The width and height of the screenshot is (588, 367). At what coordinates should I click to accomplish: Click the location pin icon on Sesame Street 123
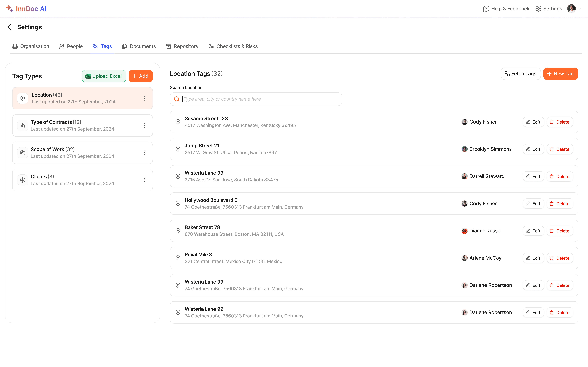tap(178, 122)
